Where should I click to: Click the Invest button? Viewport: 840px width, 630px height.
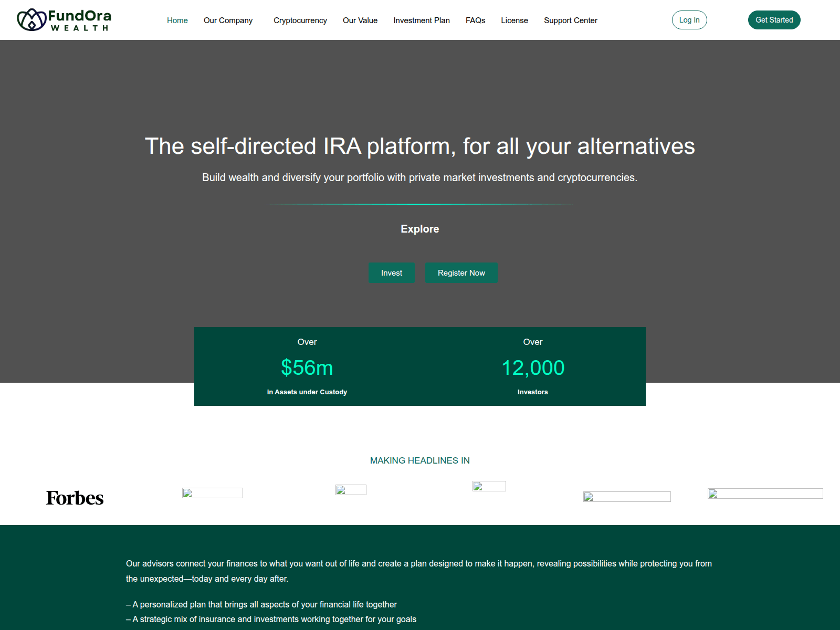coord(392,273)
